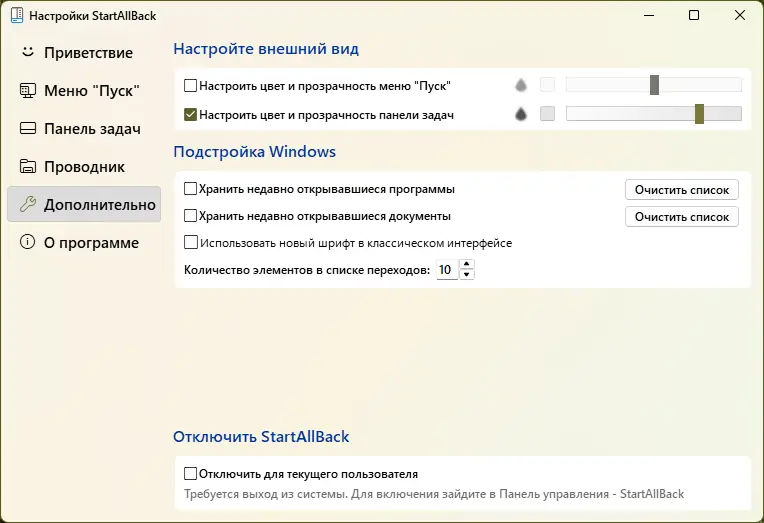Click the droplet icon for Start menu transparency

[521, 86]
